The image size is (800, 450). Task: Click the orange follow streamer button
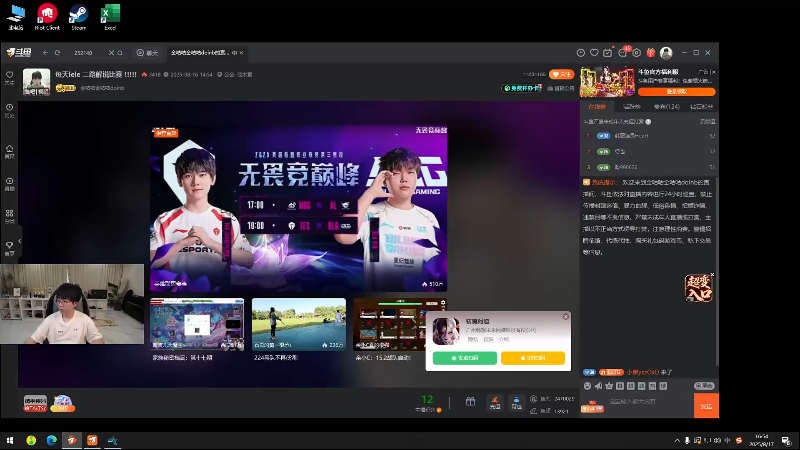point(561,74)
